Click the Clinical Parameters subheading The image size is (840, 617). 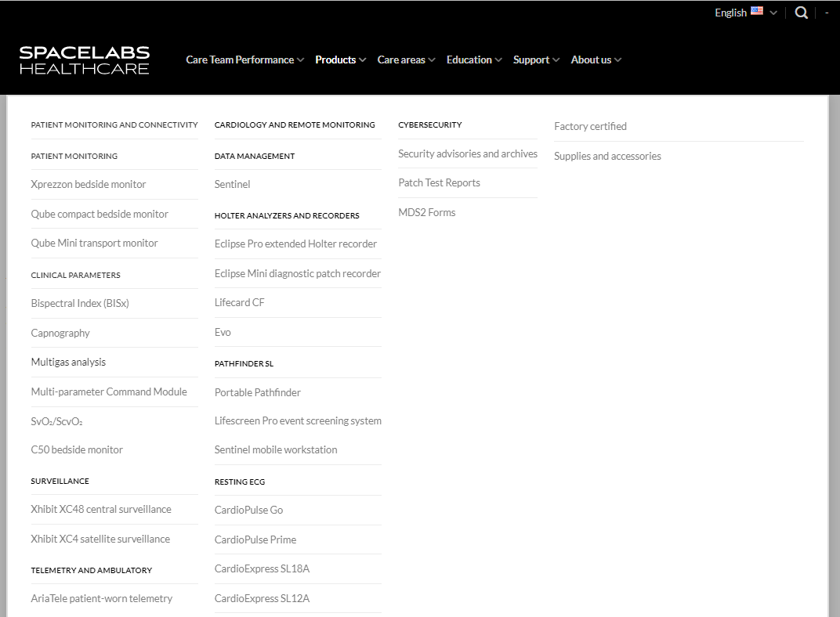tap(75, 275)
